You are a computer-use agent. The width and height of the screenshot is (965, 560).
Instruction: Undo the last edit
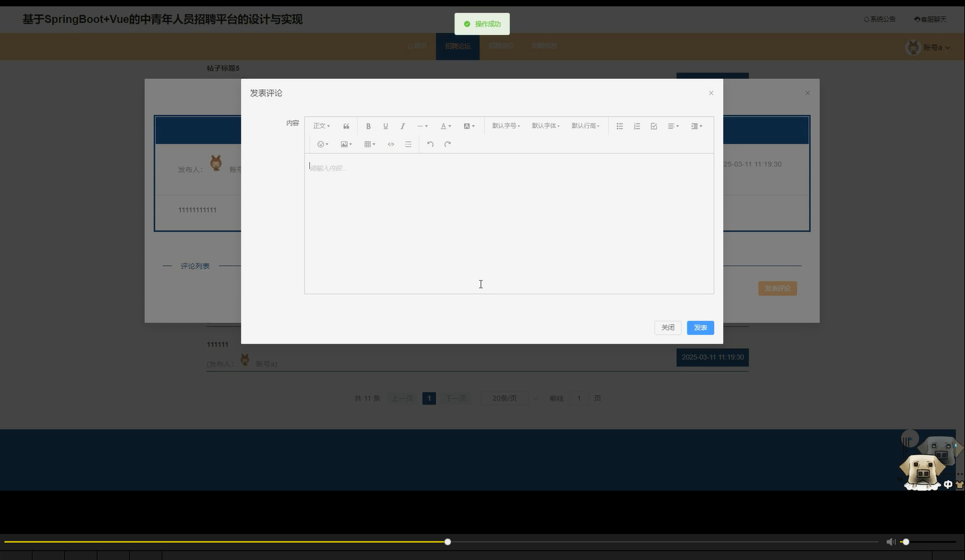point(430,144)
